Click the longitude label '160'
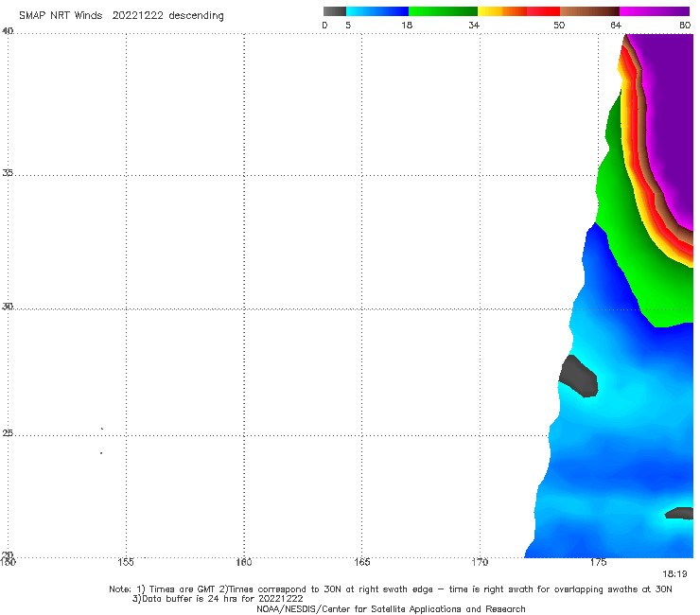Viewport: 700px width, 615px height. [x=244, y=562]
